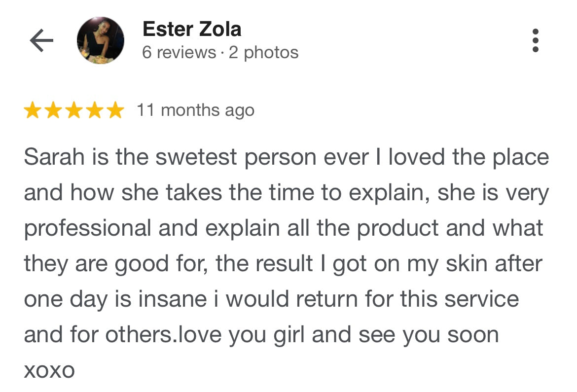This screenshot has width=577, height=392.
Task: Click the word "professional" in the review
Action: coord(87,229)
